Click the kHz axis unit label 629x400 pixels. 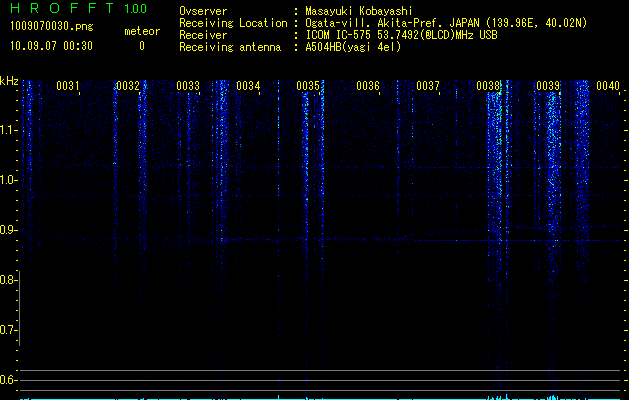point(9,81)
